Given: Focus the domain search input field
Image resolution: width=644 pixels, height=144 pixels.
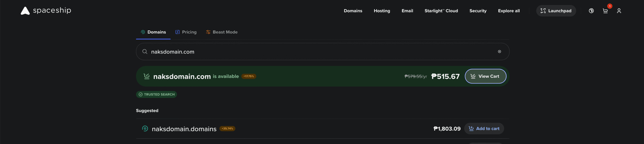Looking at the screenshot, I should (302, 52).
